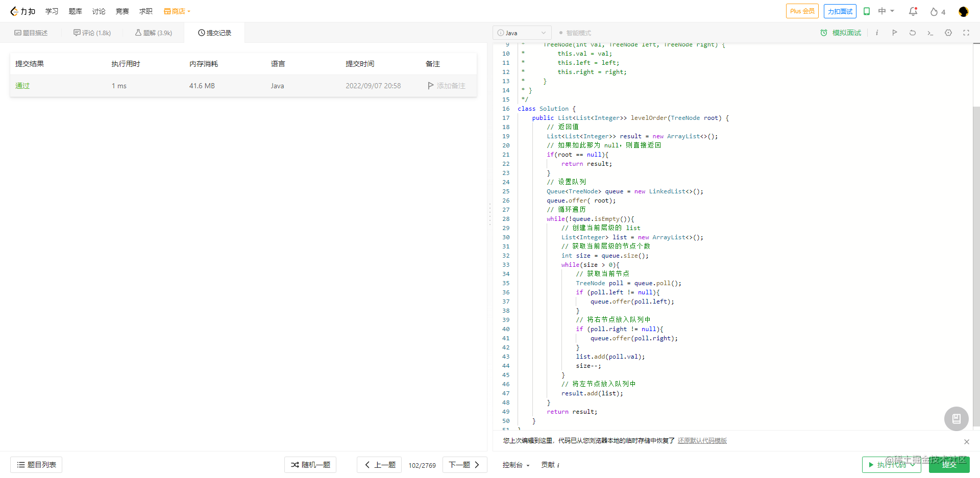Image resolution: width=980 pixels, height=478 pixels.
Task: Expand the store dropdown menu
Action: 177,11
